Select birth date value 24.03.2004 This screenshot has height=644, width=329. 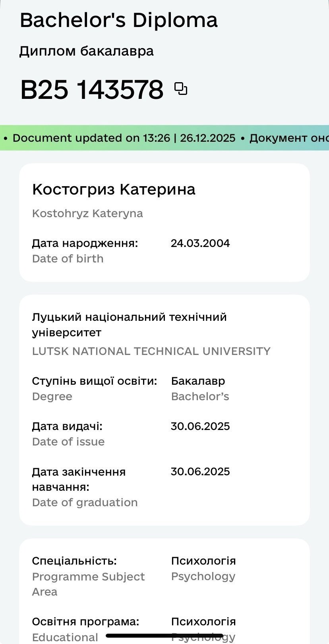[x=200, y=243]
